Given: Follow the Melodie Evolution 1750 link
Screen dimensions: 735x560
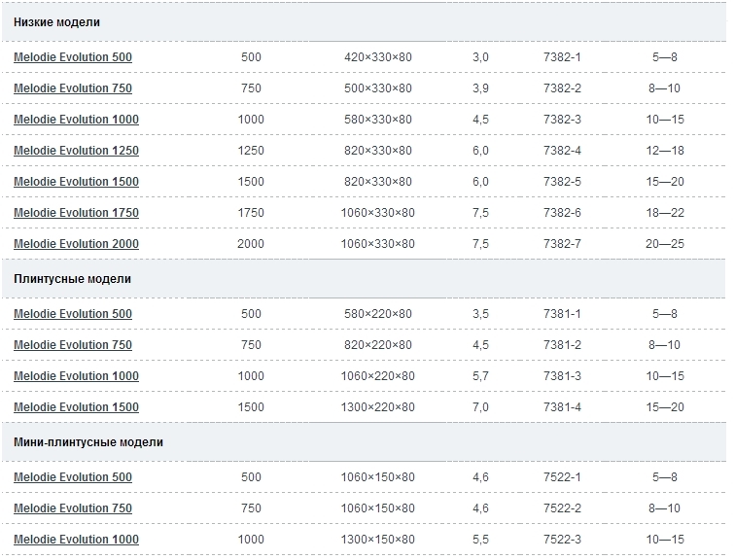Looking at the screenshot, I should 76,213.
